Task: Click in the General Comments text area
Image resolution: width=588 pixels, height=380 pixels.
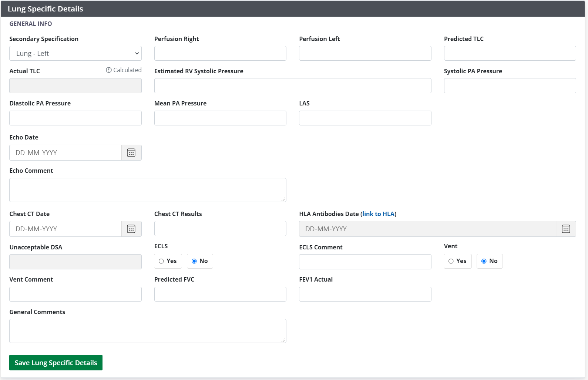Action: point(148,331)
